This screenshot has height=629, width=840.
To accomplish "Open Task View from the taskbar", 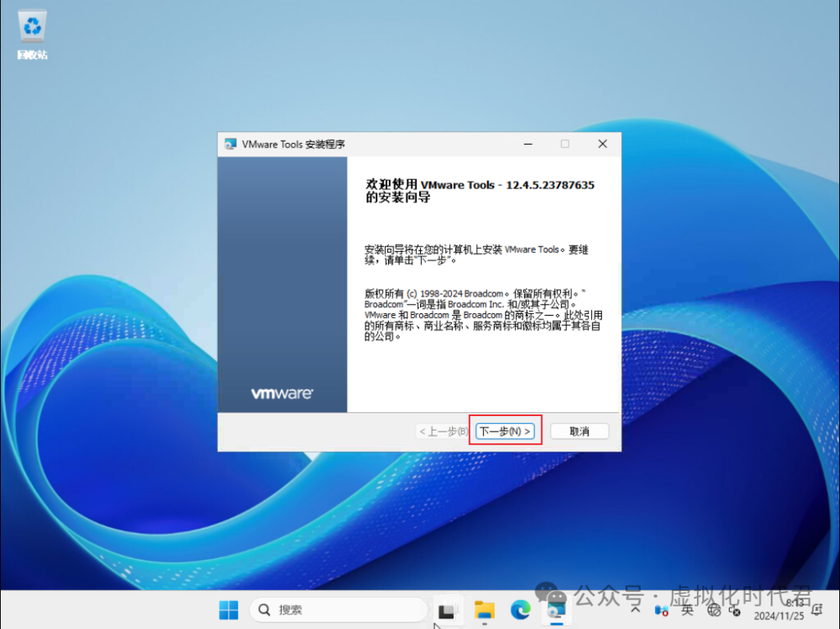I will tap(448, 610).
